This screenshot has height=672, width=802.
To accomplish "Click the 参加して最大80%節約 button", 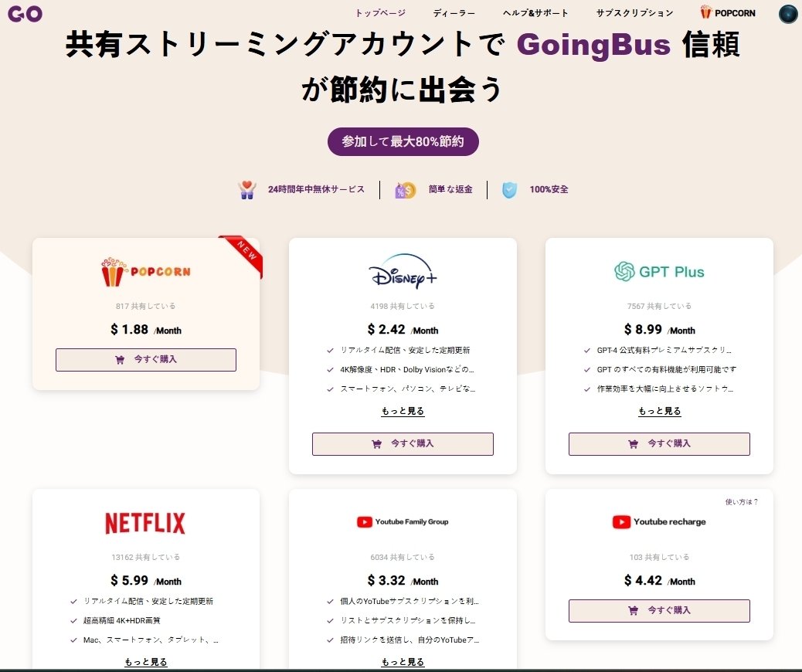I will tap(401, 141).
